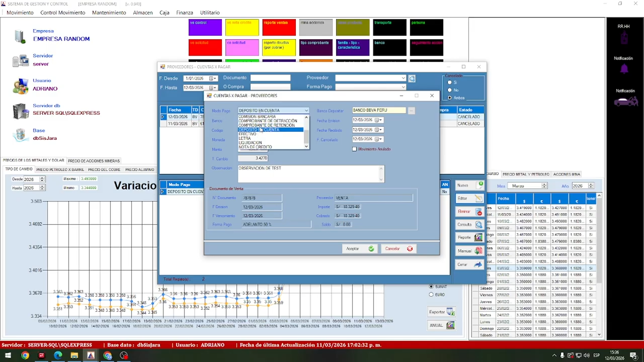Select the Cancelado 'Si' radio button
Viewport: 644px width, 362px height.
(x=449, y=82)
